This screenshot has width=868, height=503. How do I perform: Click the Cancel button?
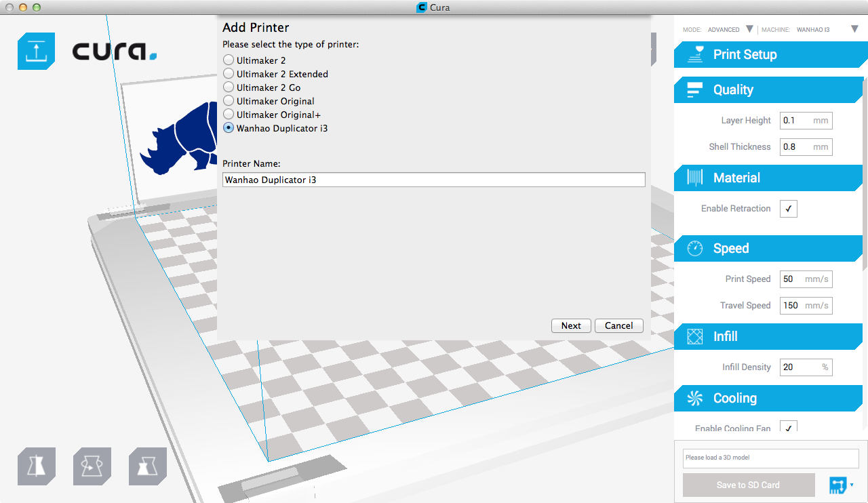[x=618, y=325]
